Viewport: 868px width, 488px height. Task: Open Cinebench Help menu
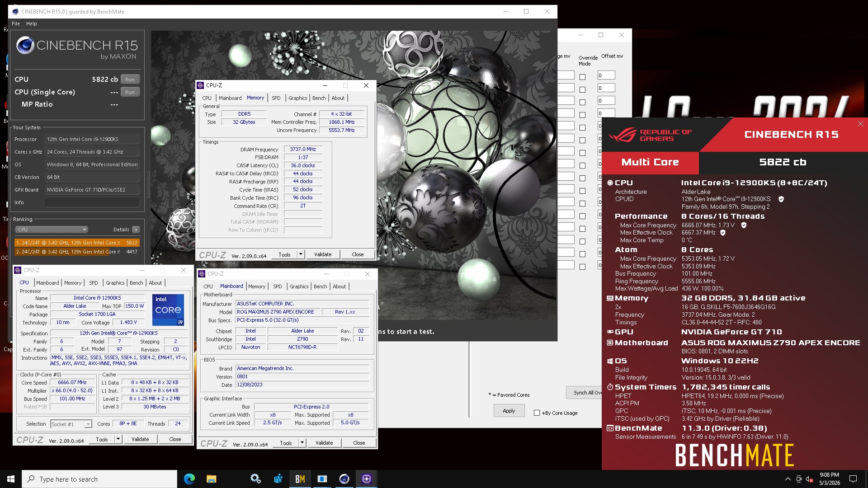point(32,23)
